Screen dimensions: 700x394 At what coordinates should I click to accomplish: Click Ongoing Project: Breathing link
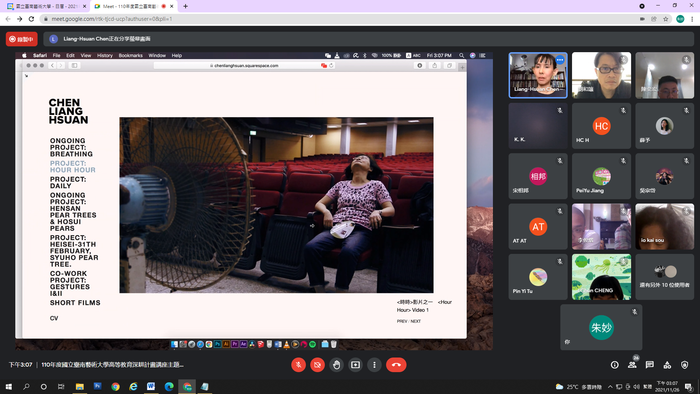pos(71,147)
